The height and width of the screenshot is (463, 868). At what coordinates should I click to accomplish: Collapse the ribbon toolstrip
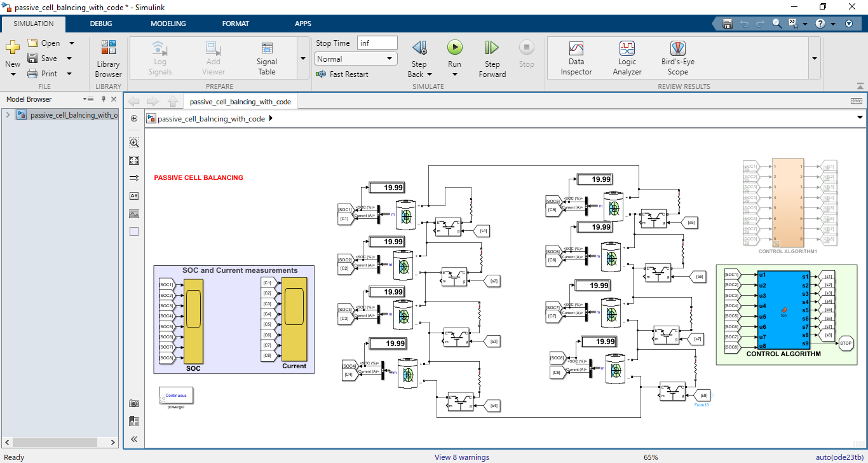(860, 86)
